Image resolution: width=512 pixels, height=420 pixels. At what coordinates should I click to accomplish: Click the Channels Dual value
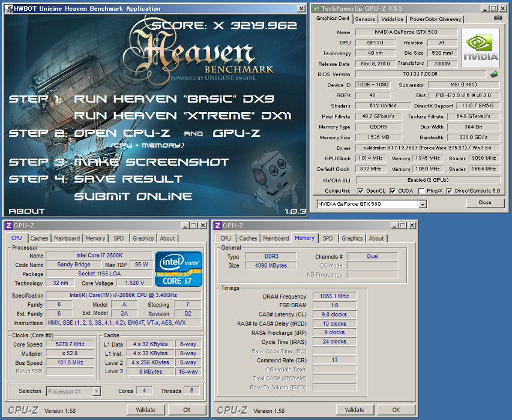pyautogui.click(x=373, y=256)
